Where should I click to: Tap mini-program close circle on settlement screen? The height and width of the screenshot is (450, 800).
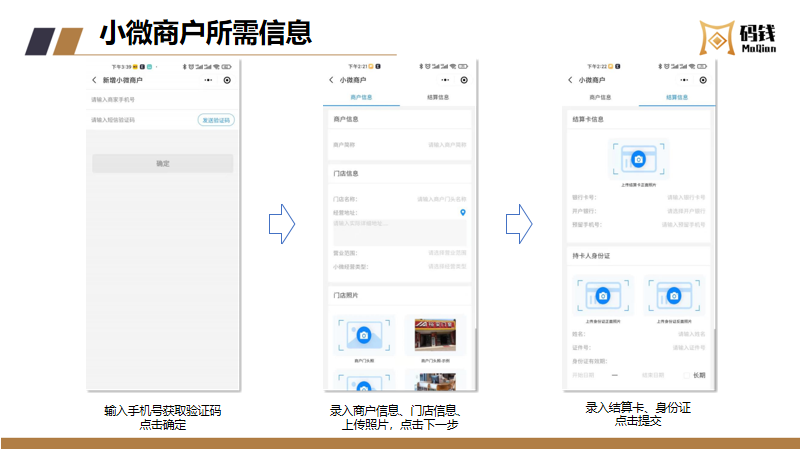(x=702, y=79)
